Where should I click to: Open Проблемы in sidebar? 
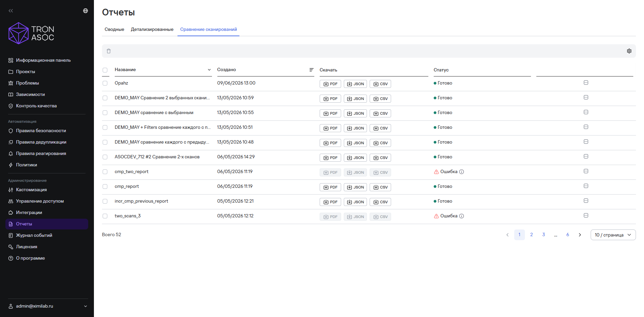47,83
